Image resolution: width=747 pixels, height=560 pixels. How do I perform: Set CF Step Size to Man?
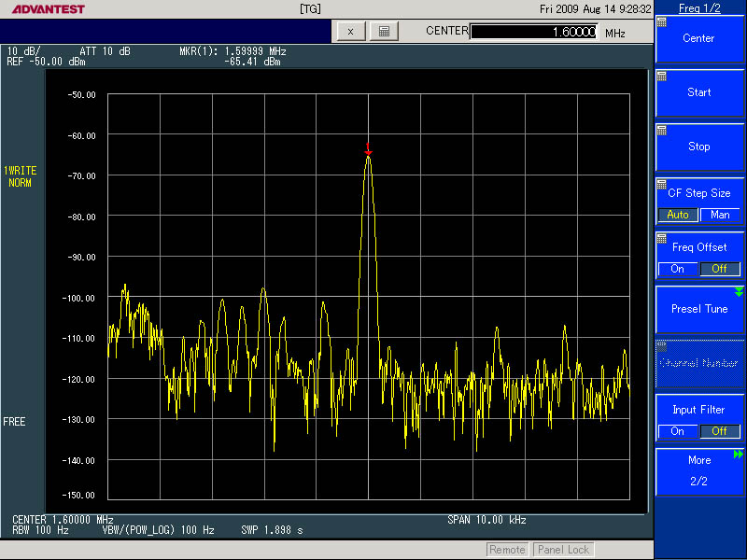[x=720, y=215]
